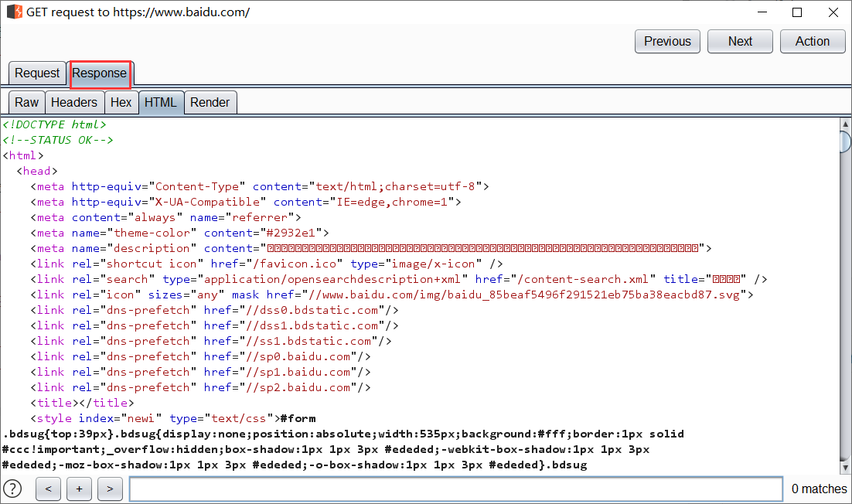
Task: Click the Burp Suite window icon
Action: point(15,12)
